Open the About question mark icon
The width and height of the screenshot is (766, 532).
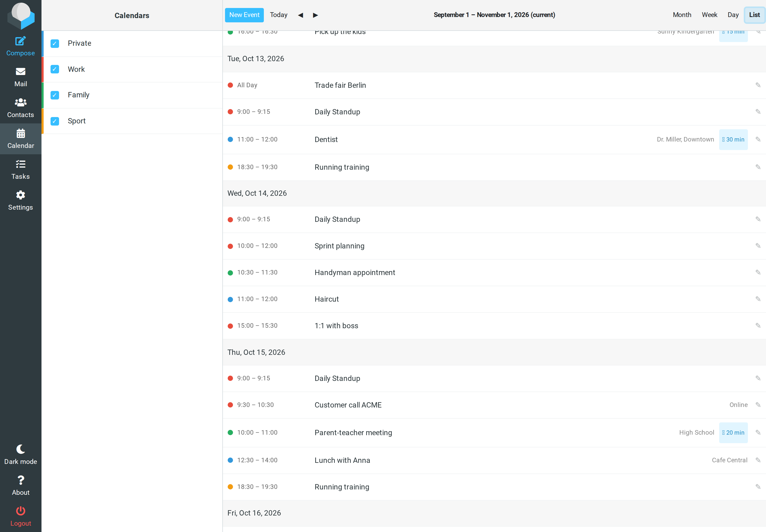20,480
